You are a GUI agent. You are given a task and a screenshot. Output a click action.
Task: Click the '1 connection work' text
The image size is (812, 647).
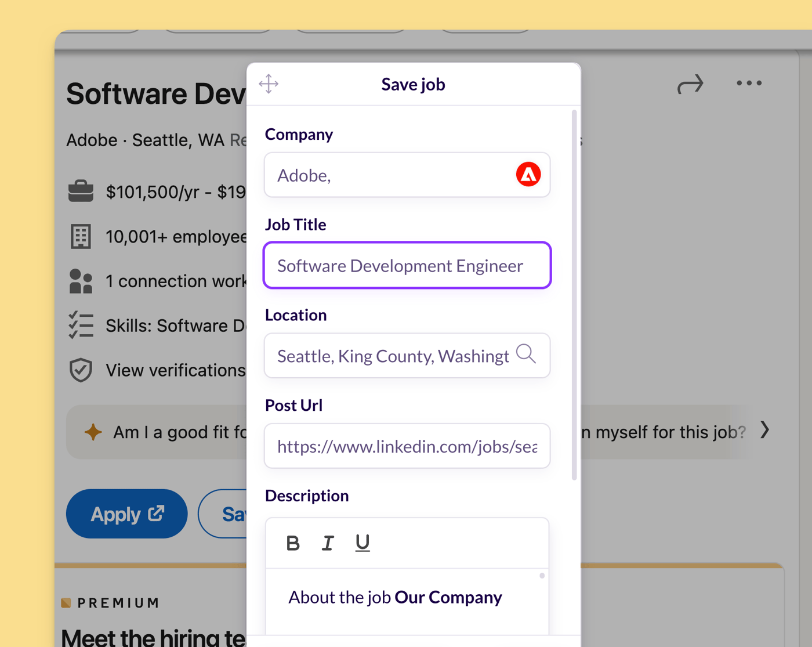tap(176, 281)
